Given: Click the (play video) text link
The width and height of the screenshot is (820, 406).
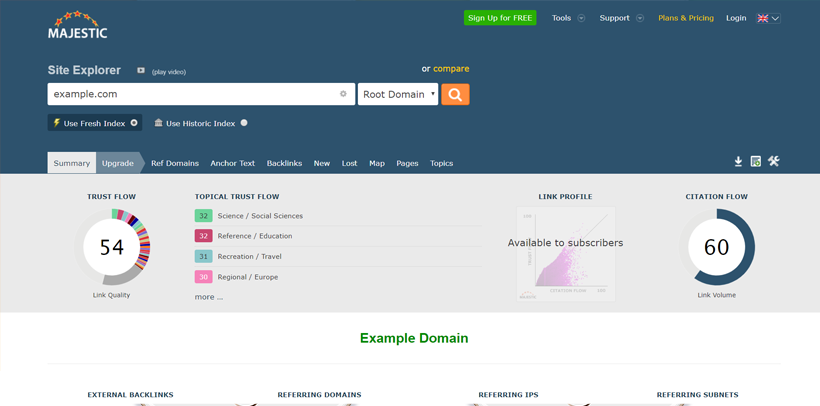Looking at the screenshot, I should (x=169, y=72).
